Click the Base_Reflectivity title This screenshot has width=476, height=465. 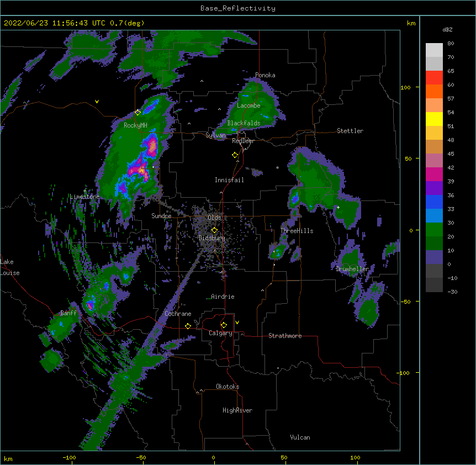pos(238,8)
